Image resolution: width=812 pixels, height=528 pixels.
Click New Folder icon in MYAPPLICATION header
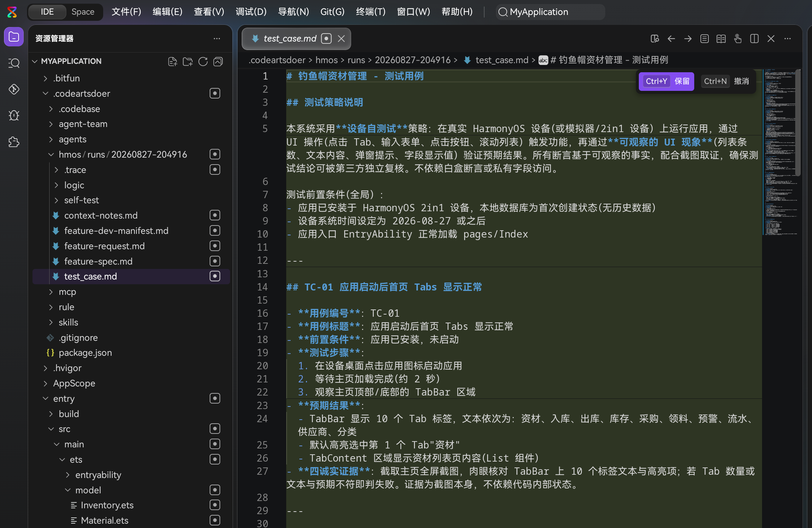pos(188,61)
